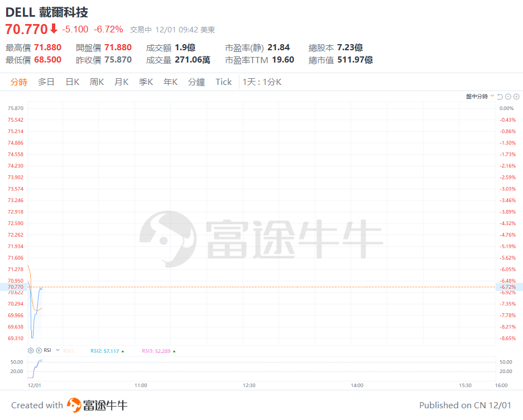Image resolution: width=523 pixels, height=420 pixels.
Task: Open the 1天 : 1分K interval selector
Action: coord(262,82)
